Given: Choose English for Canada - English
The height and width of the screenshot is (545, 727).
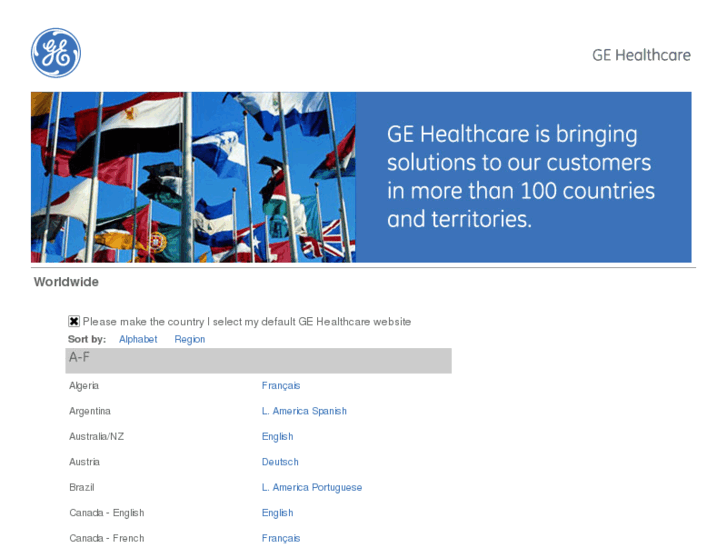Looking at the screenshot, I should 277,513.
